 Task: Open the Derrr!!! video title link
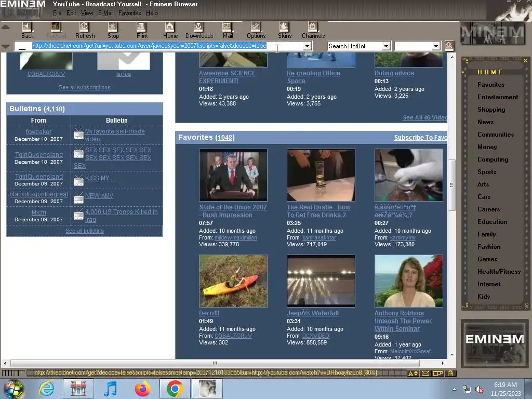coord(209,313)
